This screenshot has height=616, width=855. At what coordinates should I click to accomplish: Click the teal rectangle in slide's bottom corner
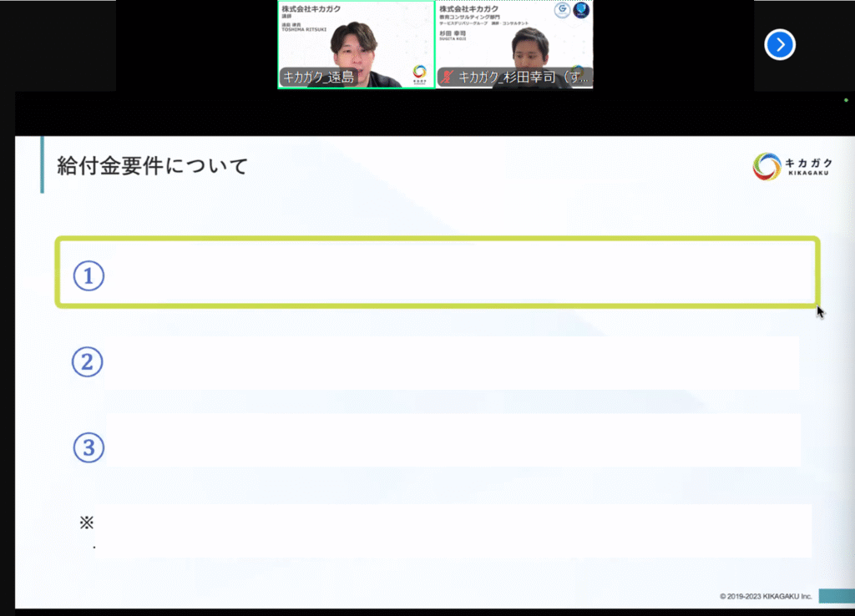(x=836, y=595)
